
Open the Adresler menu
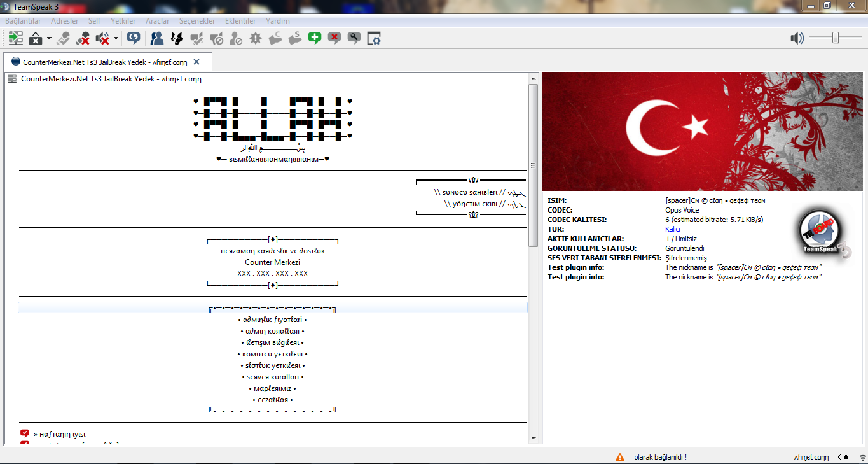(65, 21)
